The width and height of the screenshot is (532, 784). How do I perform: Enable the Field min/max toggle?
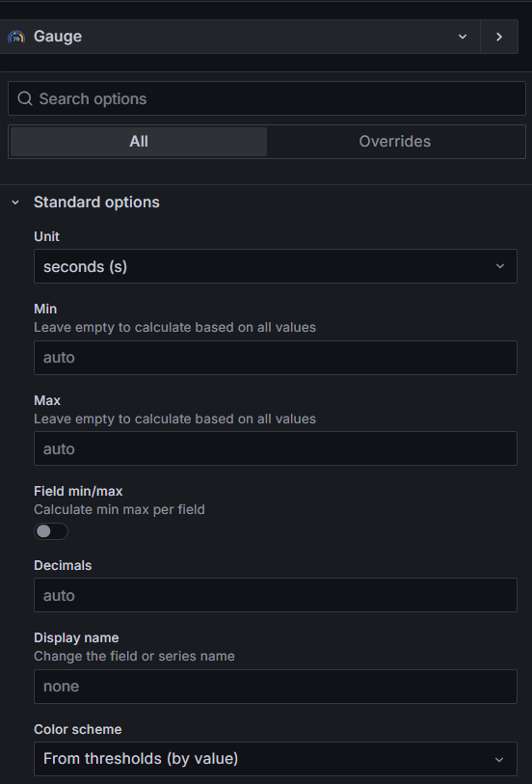51,531
